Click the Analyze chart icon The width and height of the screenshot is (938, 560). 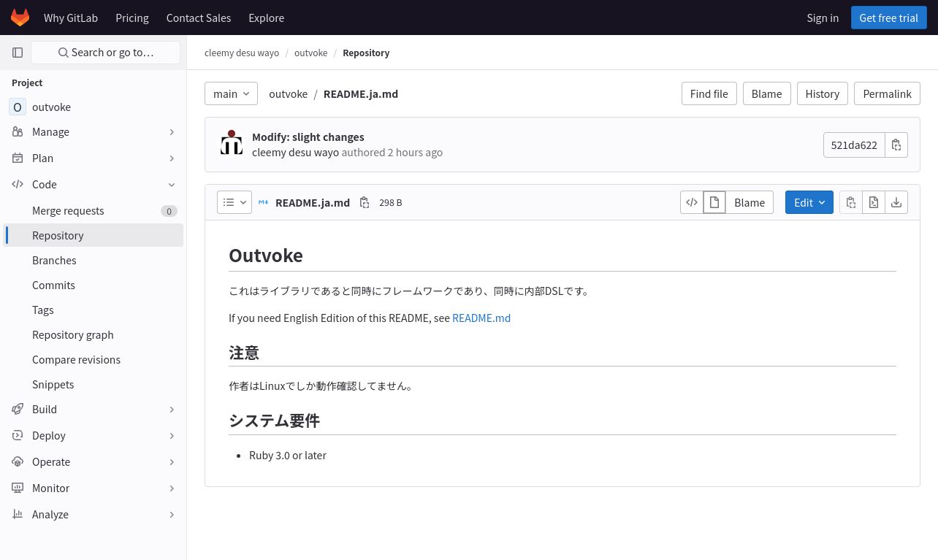click(x=18, y=514)
